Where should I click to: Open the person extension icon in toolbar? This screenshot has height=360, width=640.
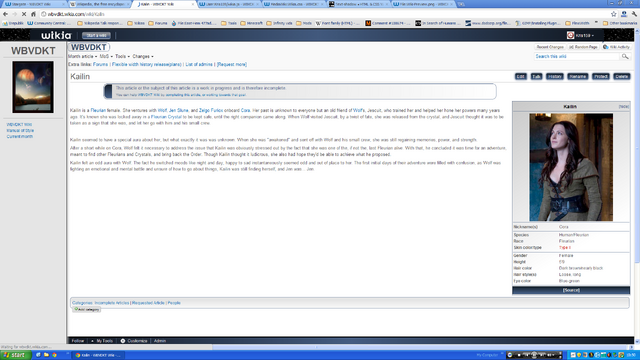tap(624, 14)
